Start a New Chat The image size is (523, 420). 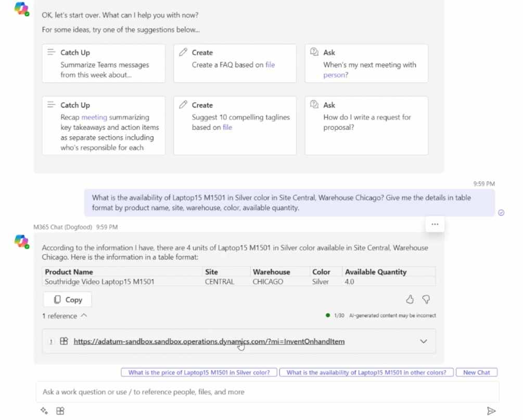(476, 372)
